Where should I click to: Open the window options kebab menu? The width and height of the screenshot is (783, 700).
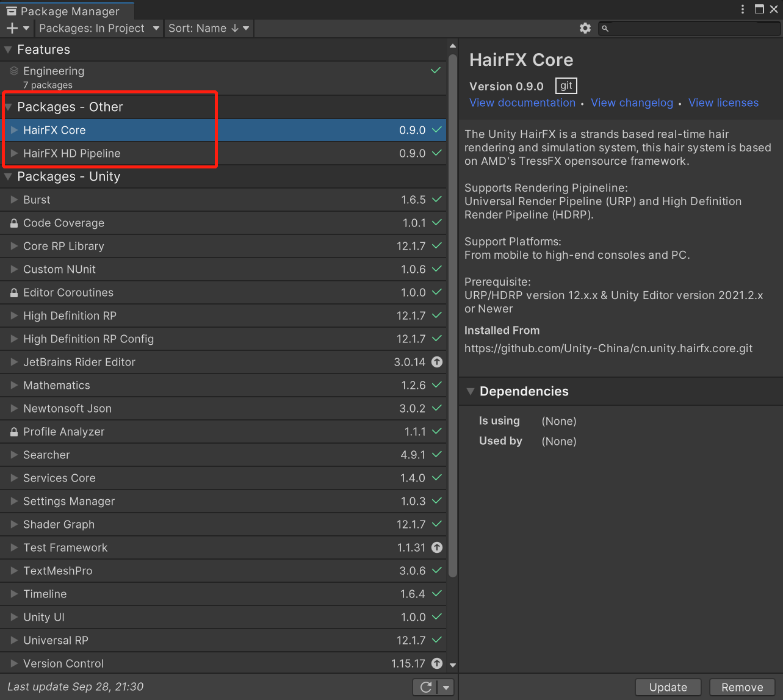coord(742,9)
